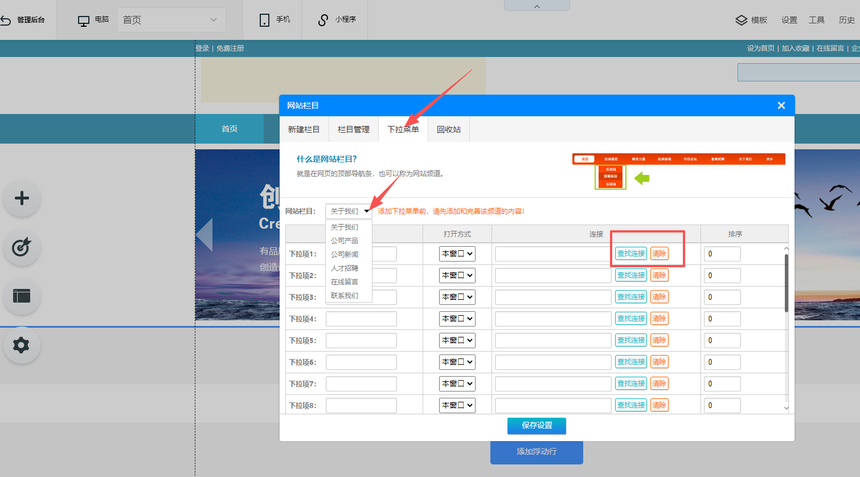Open the 模板 templates layers icon

point(741,20)
